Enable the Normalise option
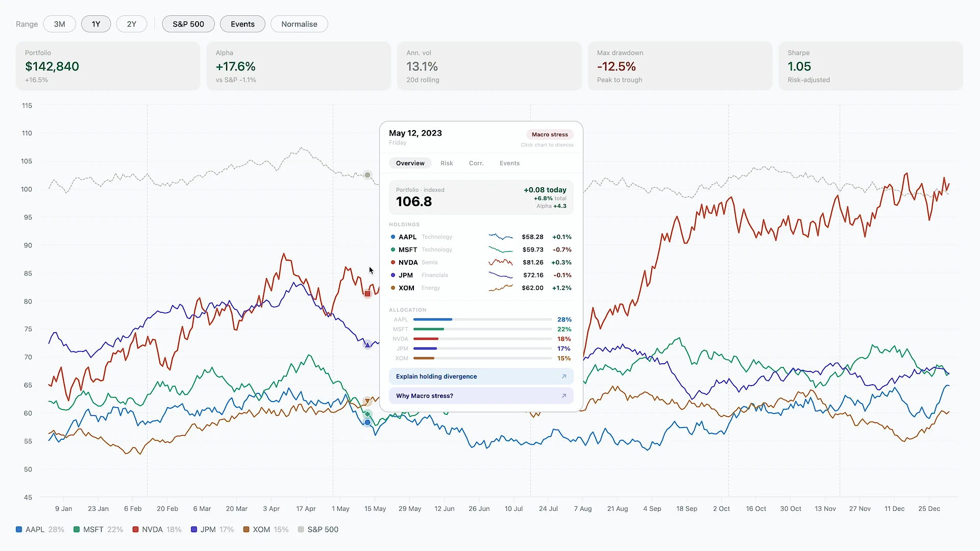Image resolution: width=980 pixels, height=551 pixels. tap(299, 24)
